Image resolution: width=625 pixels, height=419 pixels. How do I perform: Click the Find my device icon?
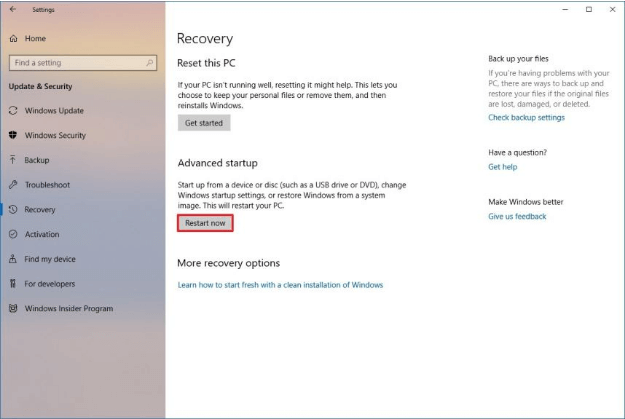[13, 259]
